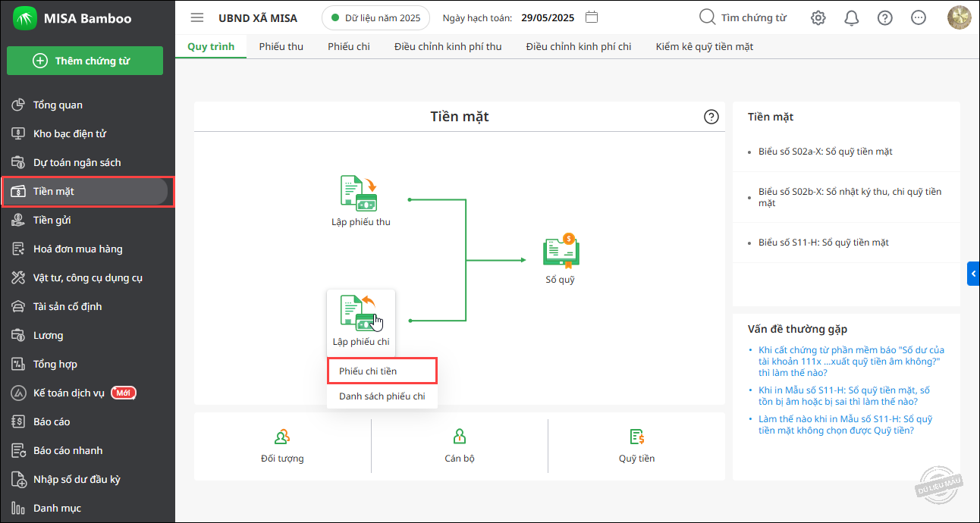980x523 pixels.
Task: Open Tài sản cố định section
Action: click(87, 306)
